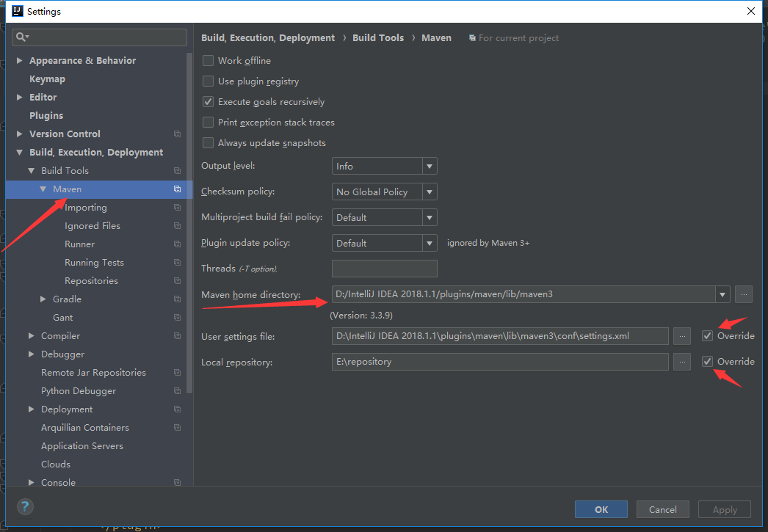Open the Checksum policy dropdown
The width and height of the screenshot is (768, 532).
click(385, 192)
